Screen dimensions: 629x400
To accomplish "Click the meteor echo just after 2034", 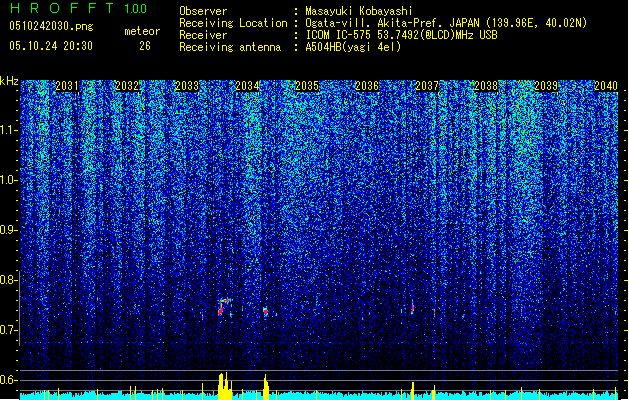I will point(266,312).
